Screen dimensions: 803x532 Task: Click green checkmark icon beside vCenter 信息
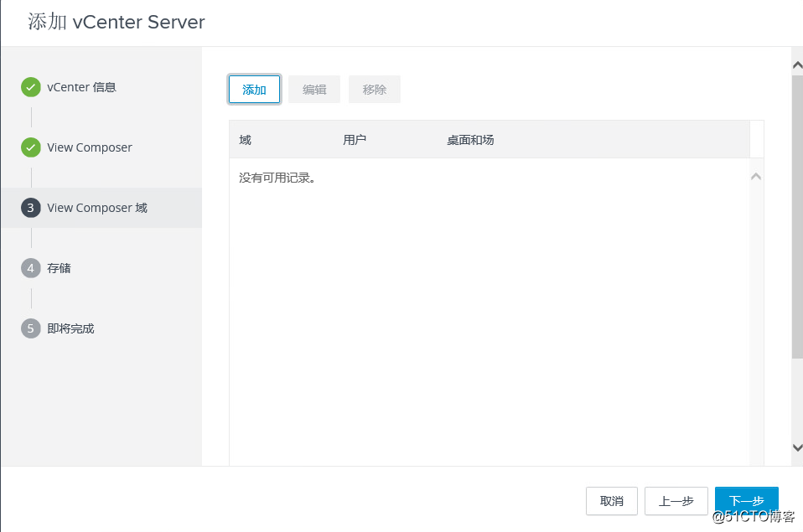(31, 87)
